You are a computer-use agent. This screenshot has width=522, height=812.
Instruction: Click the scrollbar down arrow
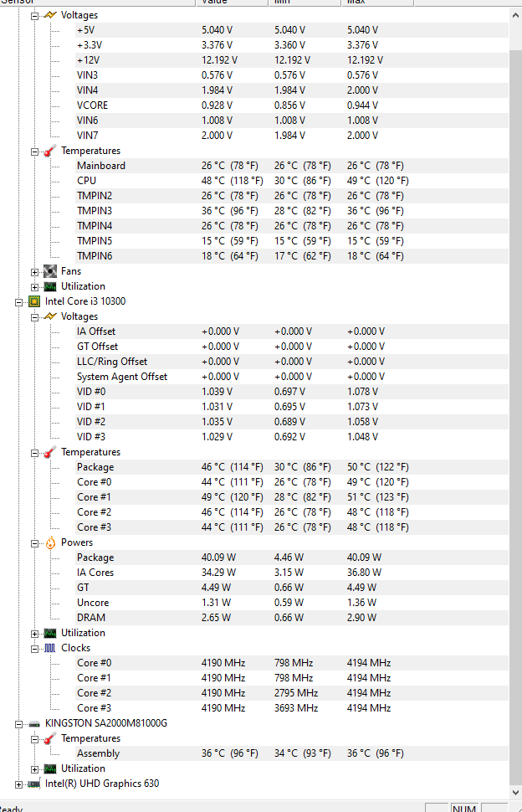(x=515, y=791)
